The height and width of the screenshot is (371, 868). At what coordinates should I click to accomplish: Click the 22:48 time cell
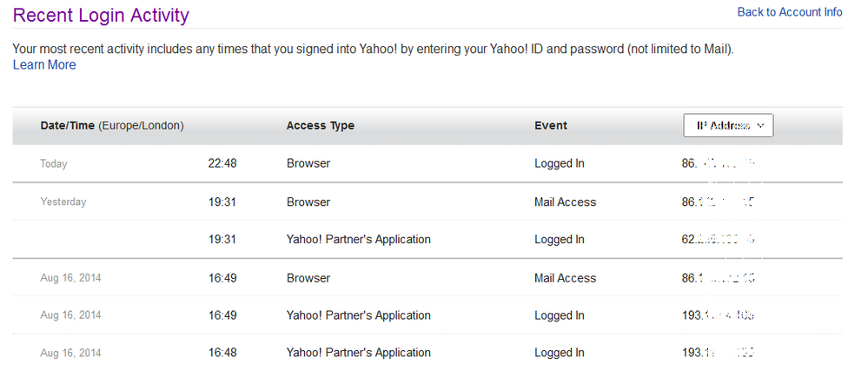[x=222, y=164]
